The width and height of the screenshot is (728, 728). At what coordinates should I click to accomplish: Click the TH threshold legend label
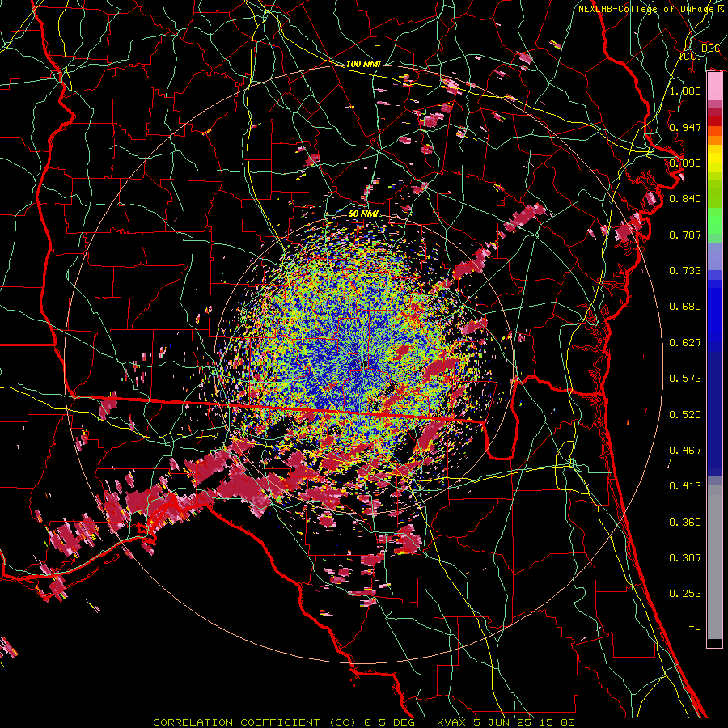click(695, 629)
